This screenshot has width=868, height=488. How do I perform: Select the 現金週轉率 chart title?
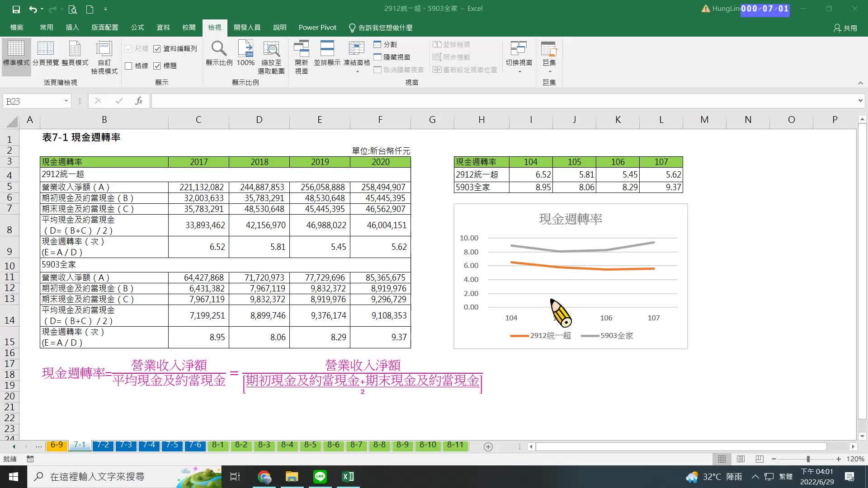tap(571, 219)
